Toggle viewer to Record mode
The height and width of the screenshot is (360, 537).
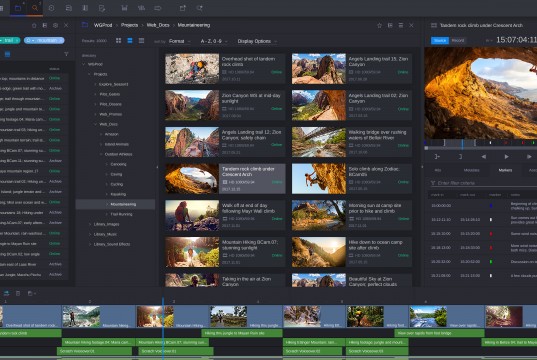coord(458,40)
